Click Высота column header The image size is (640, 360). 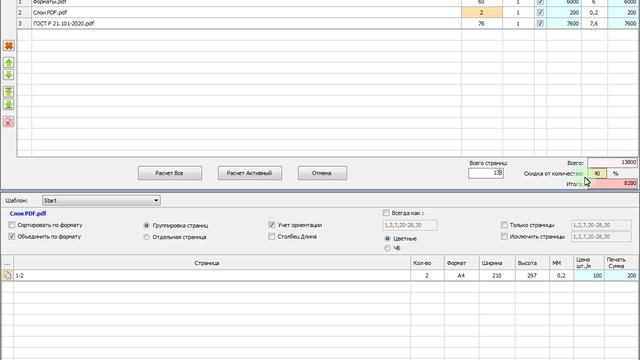tap(532, 263)
